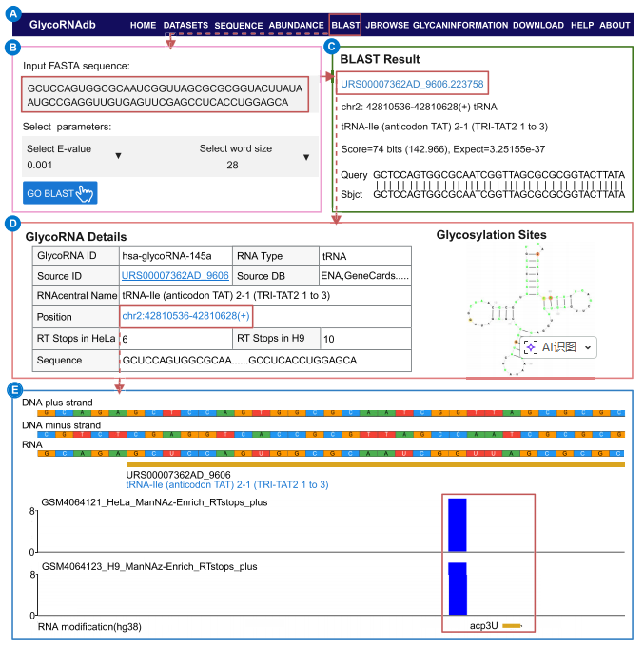
Task: Click the circled E panel label
Action: click(11, 390)
